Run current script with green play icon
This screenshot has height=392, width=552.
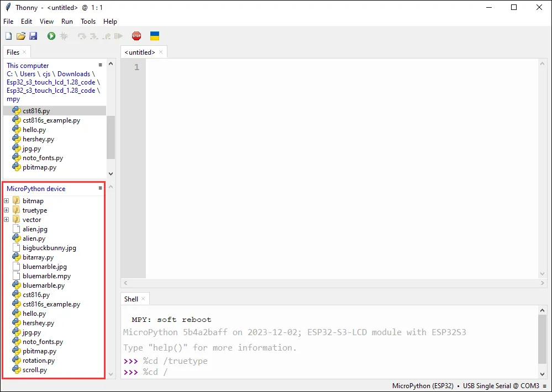click(x=51, y=36)
